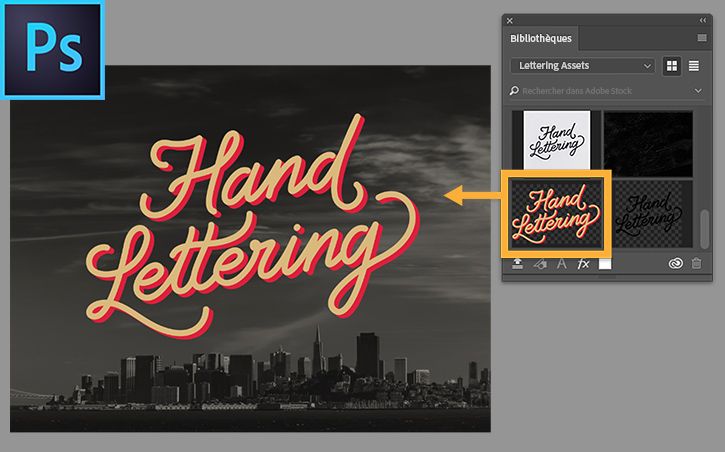
Task: Add the white foreground color swatch
Action: 605,264
